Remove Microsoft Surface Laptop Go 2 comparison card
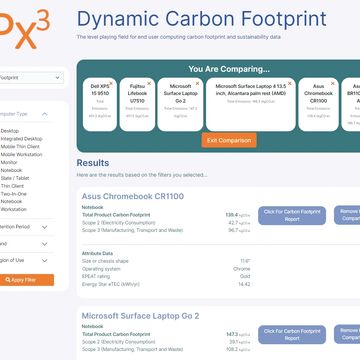This screenshot has width=360, height=360. (x=197, y=83)
